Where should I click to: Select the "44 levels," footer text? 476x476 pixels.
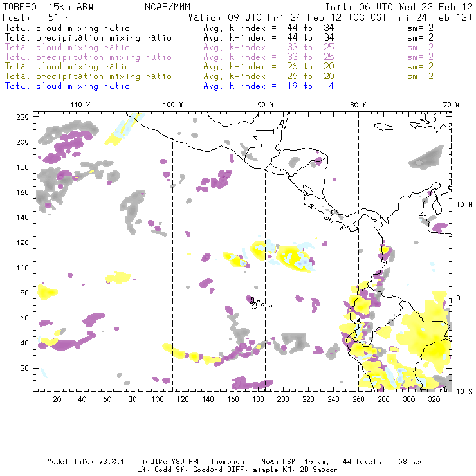pos(363,462)
